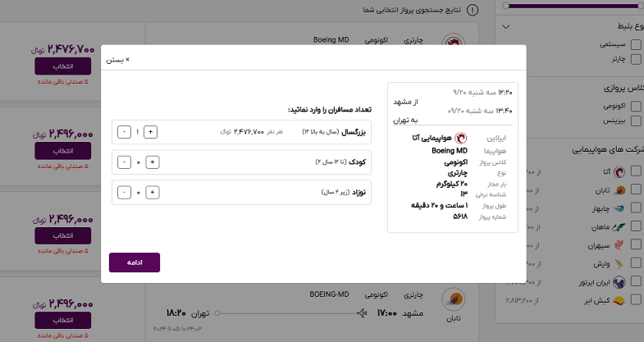Increase infant (نوزاد) passenger count
Image resolution: width=644 pixels, height=342 pixels.
click(153, 192)
